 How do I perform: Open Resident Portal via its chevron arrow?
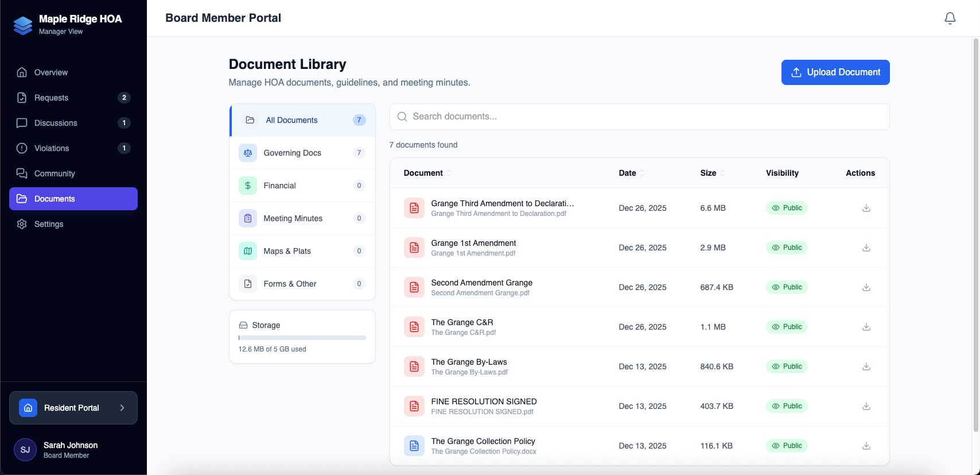tap(122, 408)
